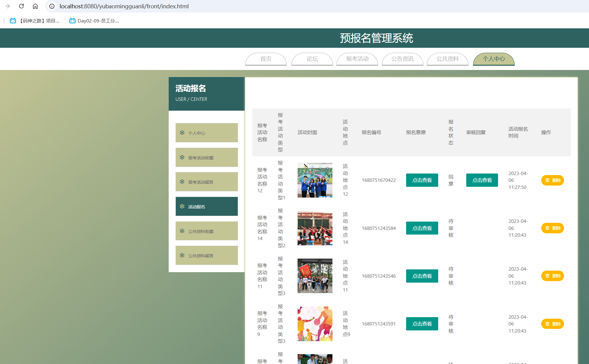Open 报考活动收藏 in the sidebar
This screenshot has width=589, height=364.
(207, 157)
